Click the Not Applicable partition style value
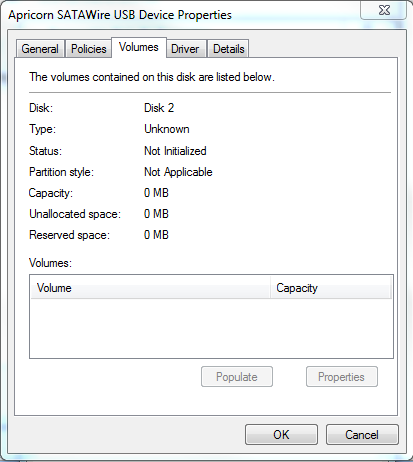Image resolution: width=413 pixels, height=462 pixels. click(178, 172)
